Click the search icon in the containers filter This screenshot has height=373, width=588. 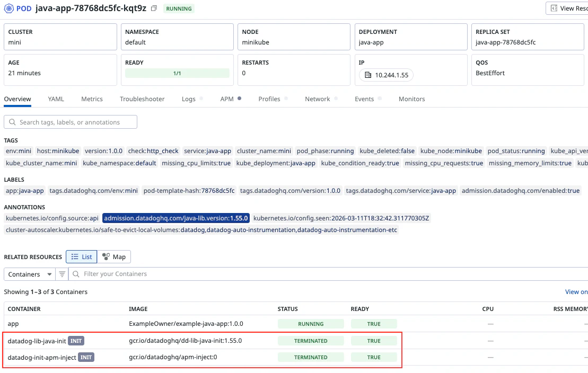(76, 274)
